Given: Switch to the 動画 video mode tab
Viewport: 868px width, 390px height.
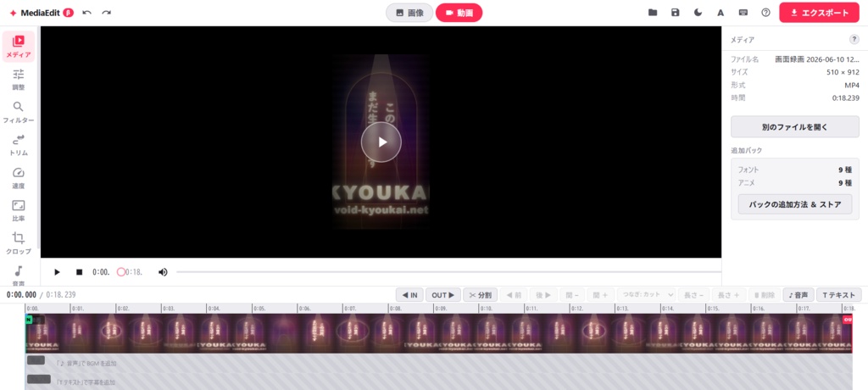Looking at the screenshot, I should [x=459, y=13].
